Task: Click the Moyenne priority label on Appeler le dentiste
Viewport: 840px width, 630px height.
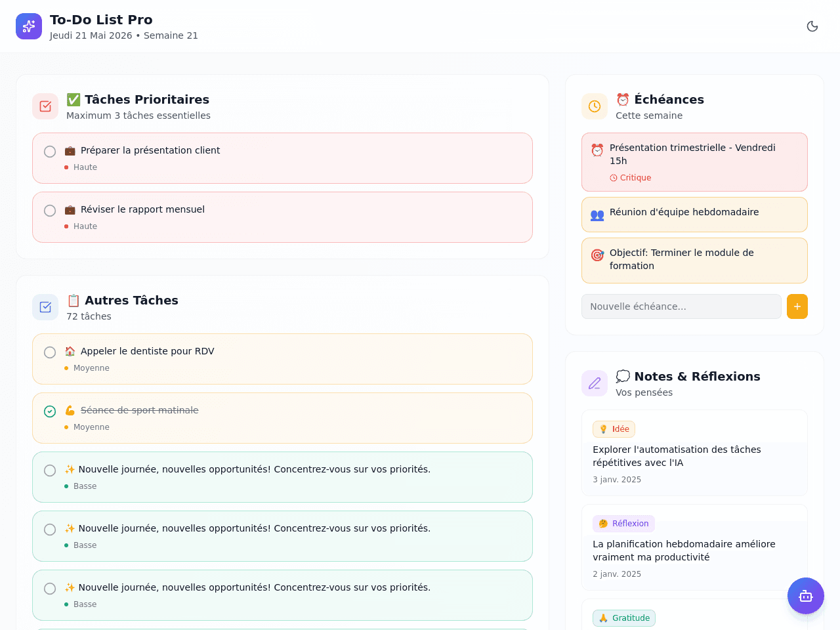Action: coord(91,368)
